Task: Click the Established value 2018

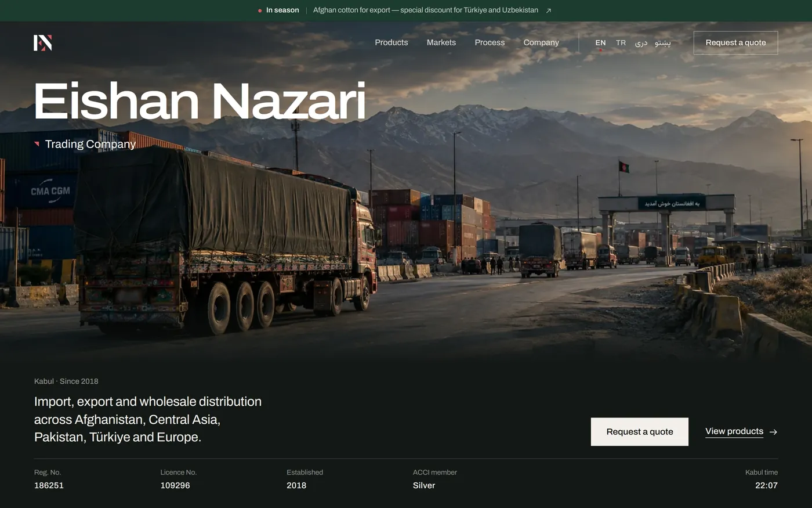Action: (296, 485)
